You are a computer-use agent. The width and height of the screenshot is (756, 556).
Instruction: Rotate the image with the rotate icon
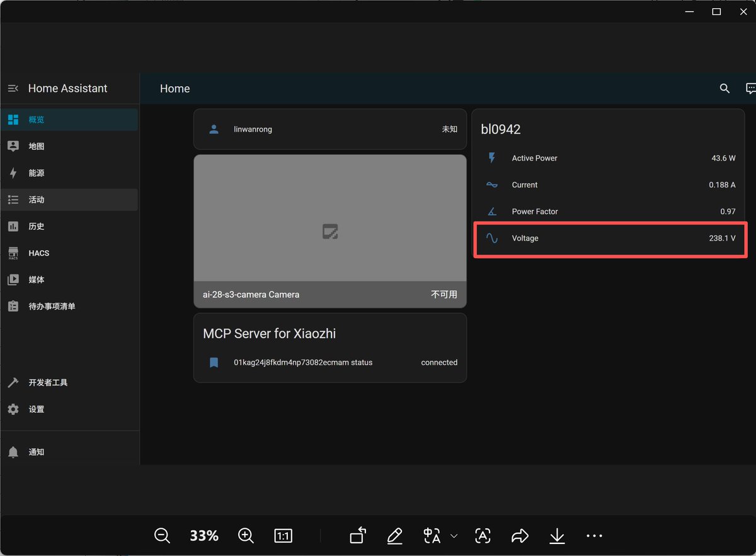click(x=358, y=535)
